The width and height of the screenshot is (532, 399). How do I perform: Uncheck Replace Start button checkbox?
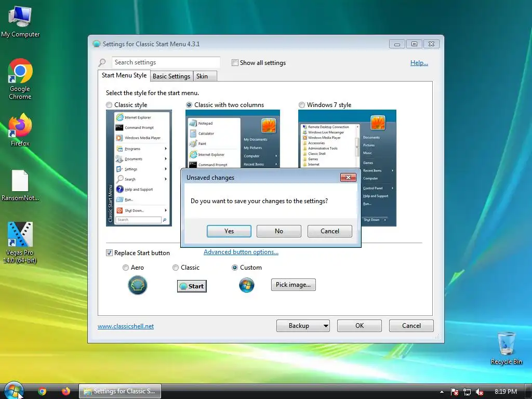(109, 253)
